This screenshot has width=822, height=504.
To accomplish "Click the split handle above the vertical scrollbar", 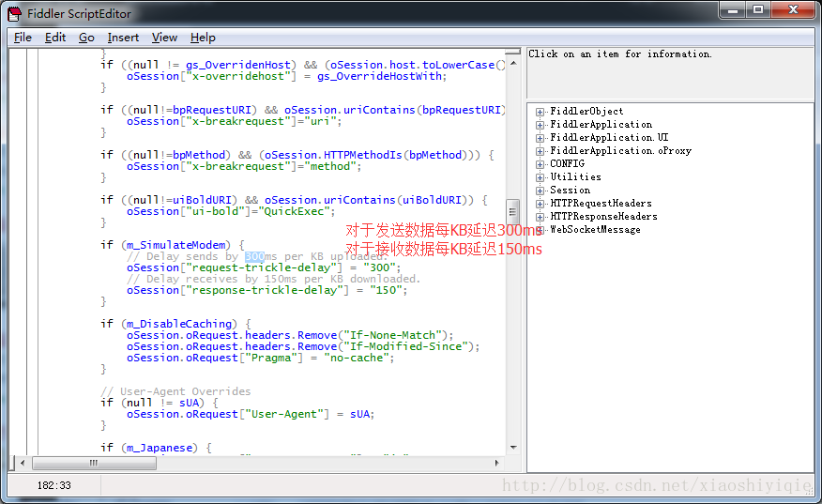I will click(x=512, y=52).
